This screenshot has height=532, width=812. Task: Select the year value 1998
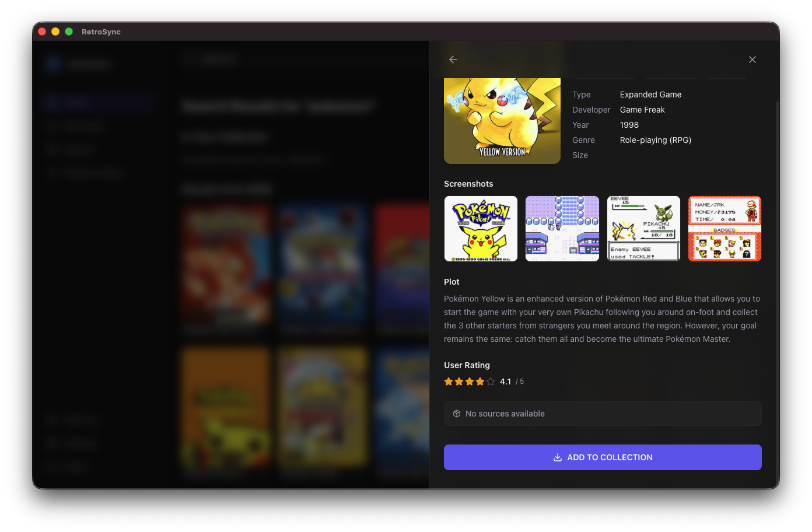point(629,125)
